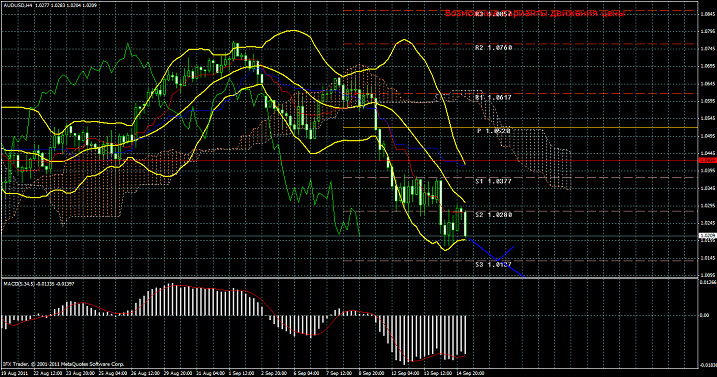Click the MACD(5,34,5) indicator label

tap(38, 284)
